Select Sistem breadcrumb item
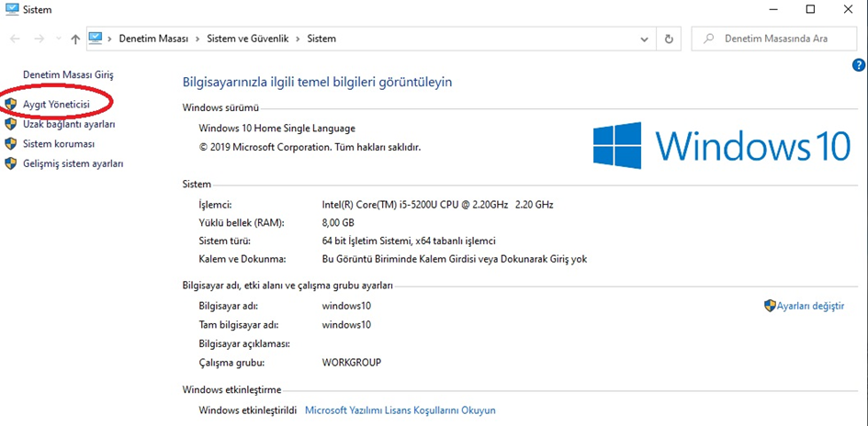The image size is (868, 426). click(x=321, y=39)
